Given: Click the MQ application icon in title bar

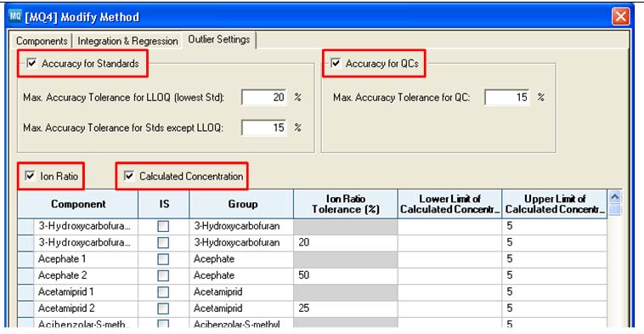Looking at the screenshot, I should pos(15,16).
